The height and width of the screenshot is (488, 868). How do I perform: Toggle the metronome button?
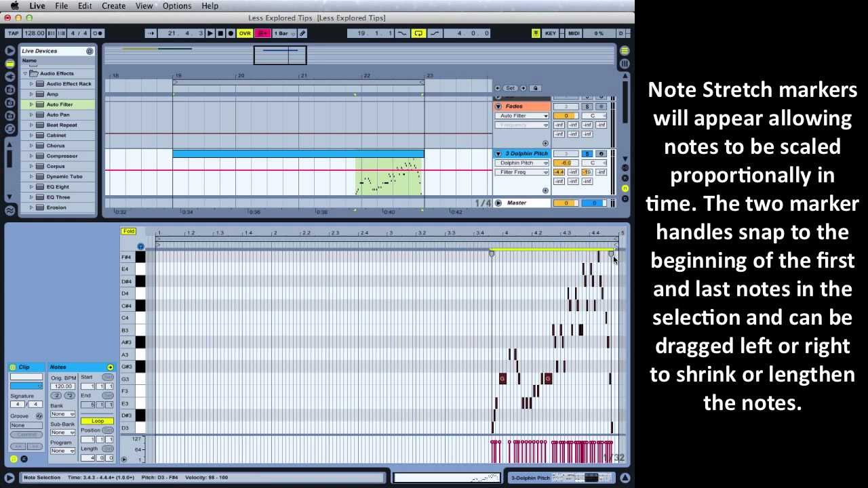pos(98,33)
